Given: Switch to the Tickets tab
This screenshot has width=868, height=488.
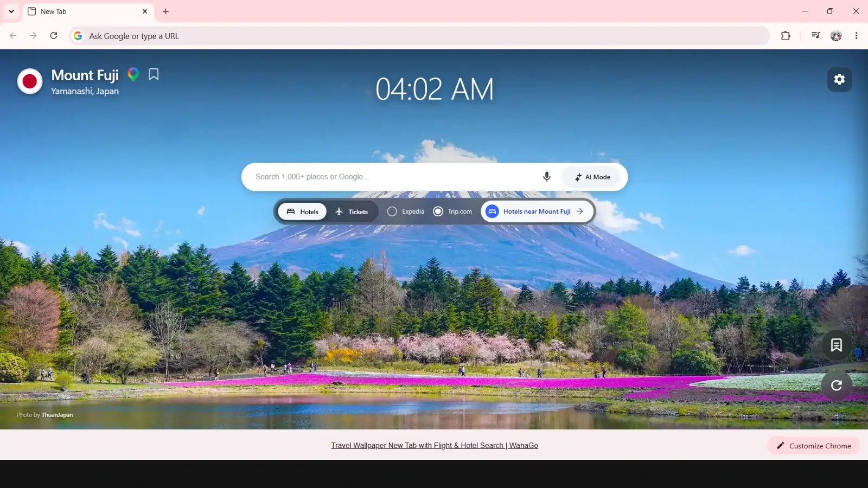Looking at the screenshot, I should 352,211.
